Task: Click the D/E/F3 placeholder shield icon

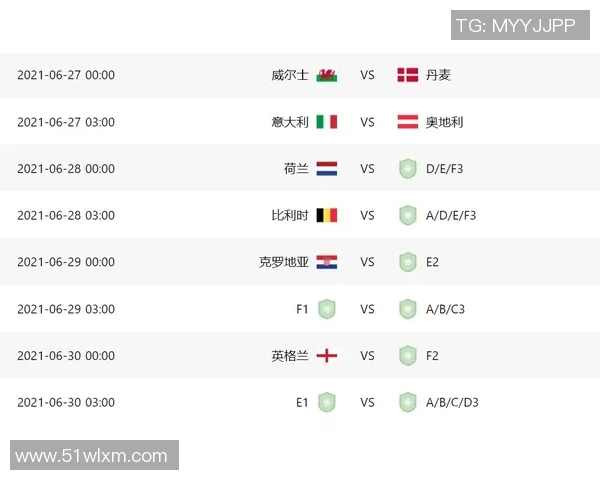Action: tap(407, 169)
